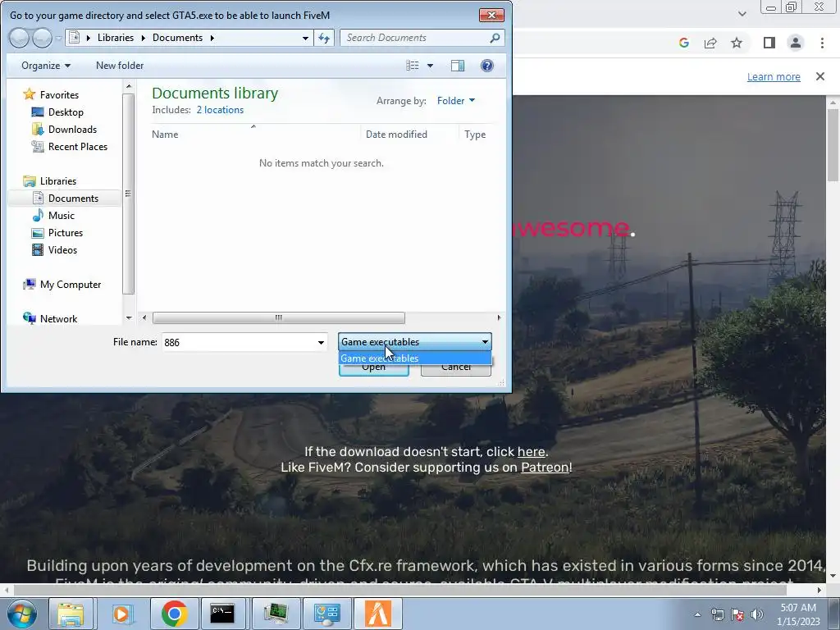Choose the Game executables option in the list

(x=414, y=358)
